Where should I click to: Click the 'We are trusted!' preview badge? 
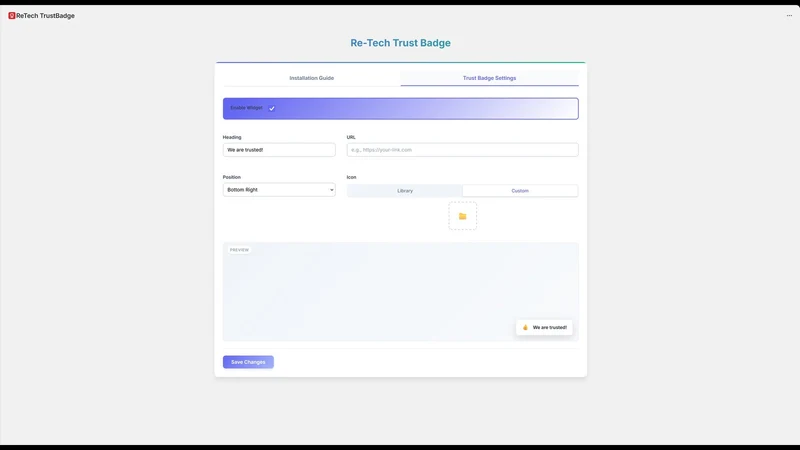pos(544,328)
